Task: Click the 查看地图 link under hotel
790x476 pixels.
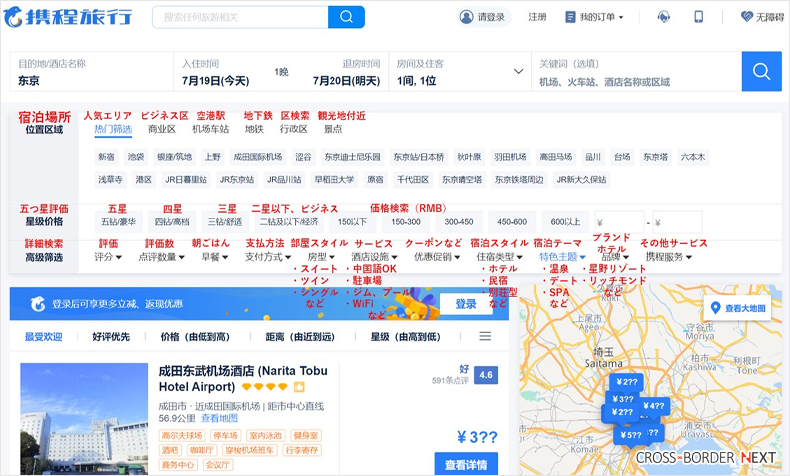Action: tap(219, 418)
